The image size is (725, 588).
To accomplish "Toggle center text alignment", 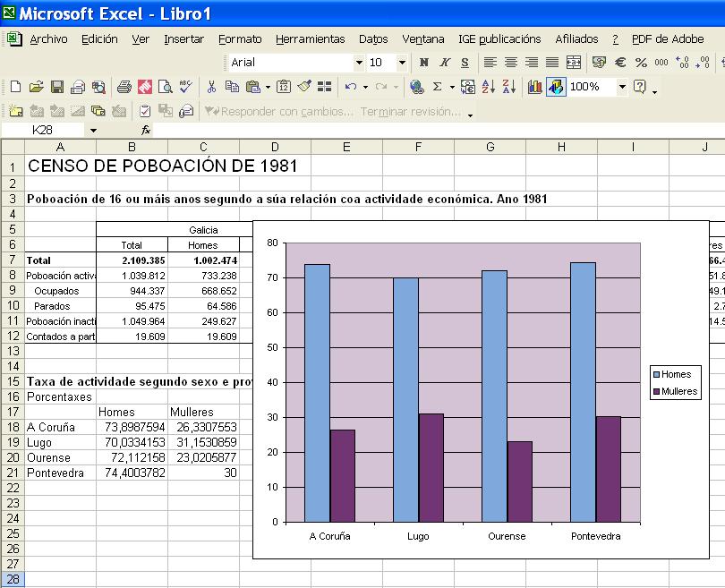I will click(x=511, y=63).
